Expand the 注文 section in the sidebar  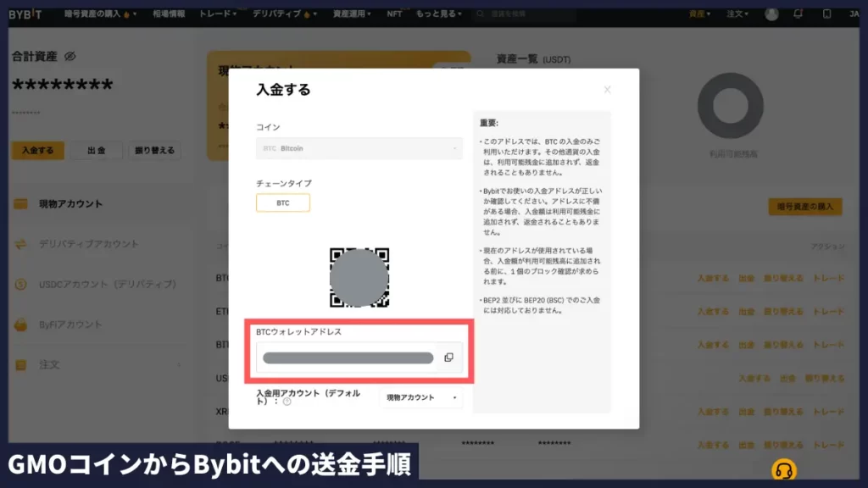click(100, 364)
